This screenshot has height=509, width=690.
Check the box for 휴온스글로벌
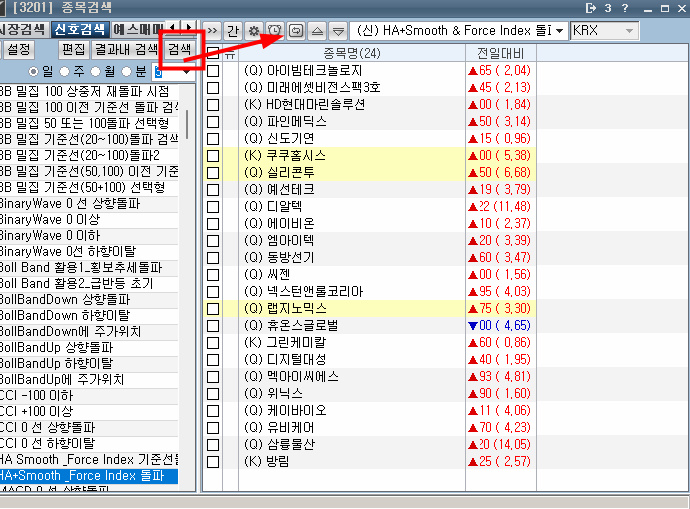[x=213, y=326]
